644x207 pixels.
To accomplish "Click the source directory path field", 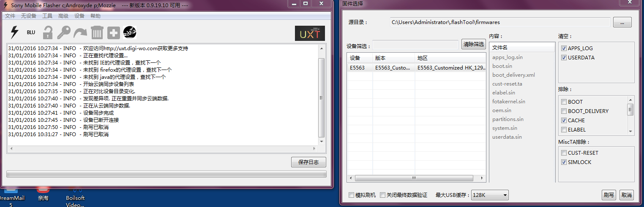I will 500,22.
